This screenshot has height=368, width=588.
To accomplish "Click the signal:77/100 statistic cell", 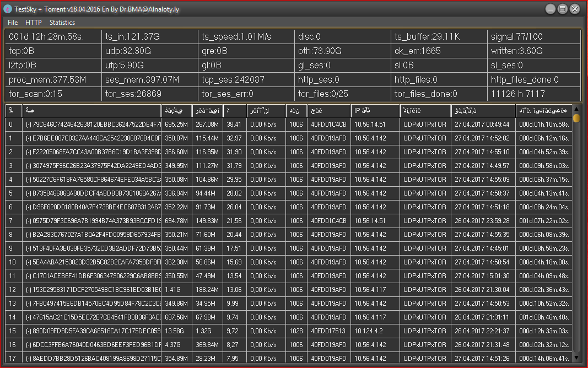I will click(x=533, y=37).
